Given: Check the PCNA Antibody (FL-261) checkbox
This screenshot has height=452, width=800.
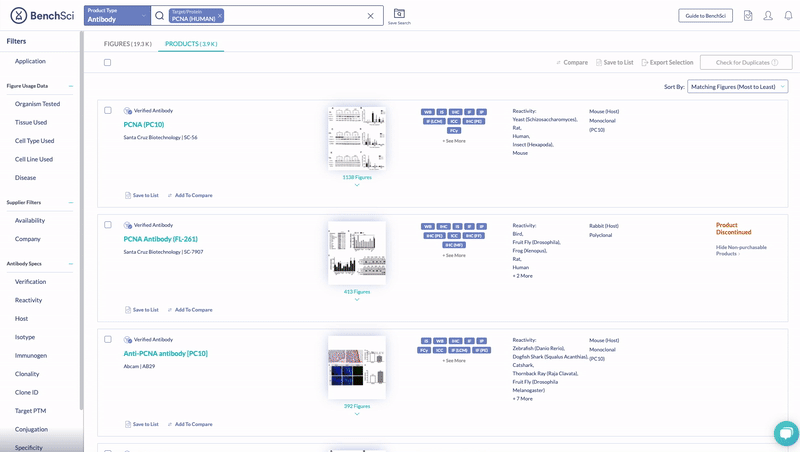Looking at the screenshot, I should pyautogui.click(x=108, y=224).
